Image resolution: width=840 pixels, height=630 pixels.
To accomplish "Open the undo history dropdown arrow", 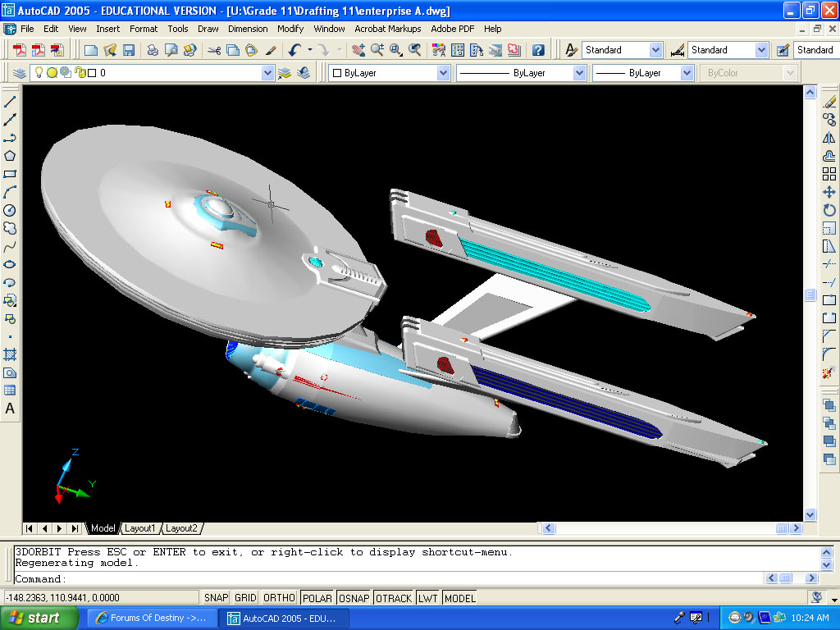I will tap(309, 50).
